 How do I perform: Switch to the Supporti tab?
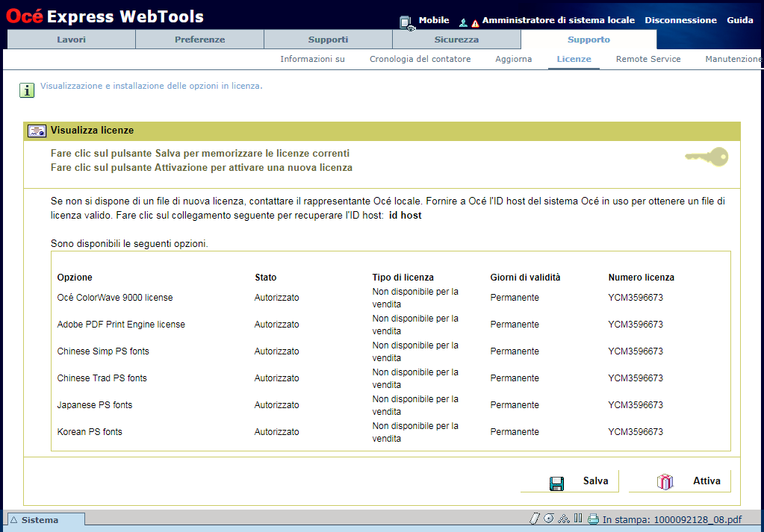click(x=328, y=40)
